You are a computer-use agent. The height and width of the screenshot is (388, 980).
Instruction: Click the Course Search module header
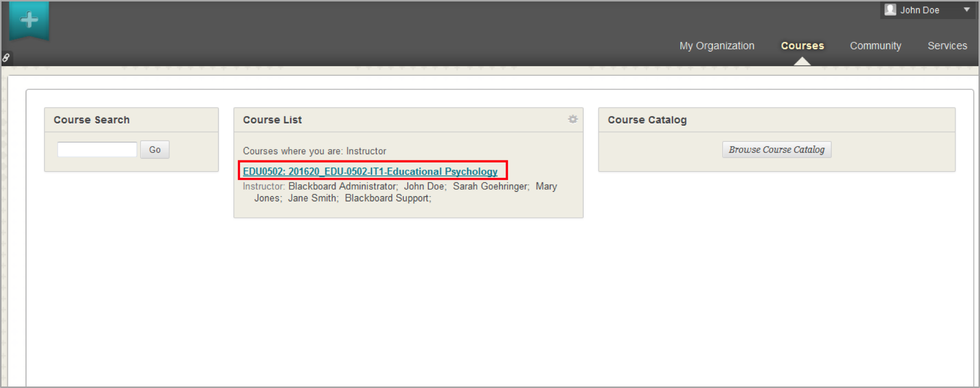(92, 120)
